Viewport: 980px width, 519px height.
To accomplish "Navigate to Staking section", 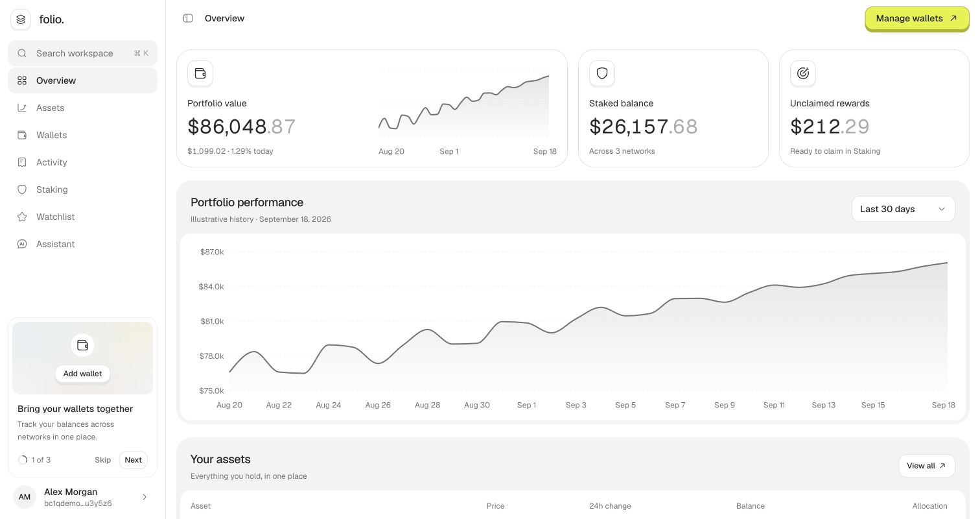I will [82, 189].
